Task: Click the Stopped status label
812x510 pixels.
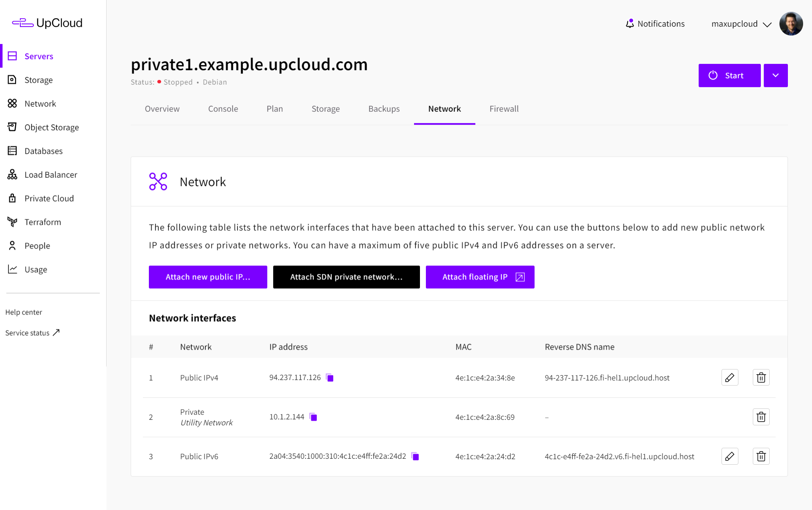Action: (x=178, y=82)
